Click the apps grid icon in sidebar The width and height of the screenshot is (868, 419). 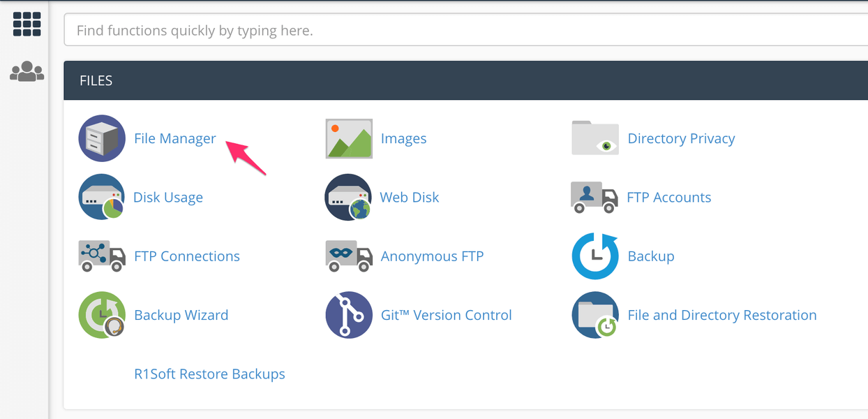26,23
